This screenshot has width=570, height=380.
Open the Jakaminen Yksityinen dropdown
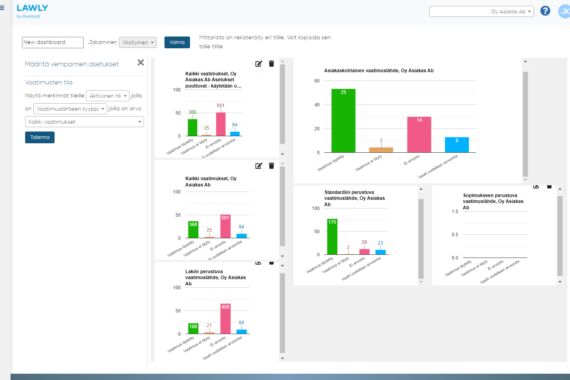[x=138, y=43]
